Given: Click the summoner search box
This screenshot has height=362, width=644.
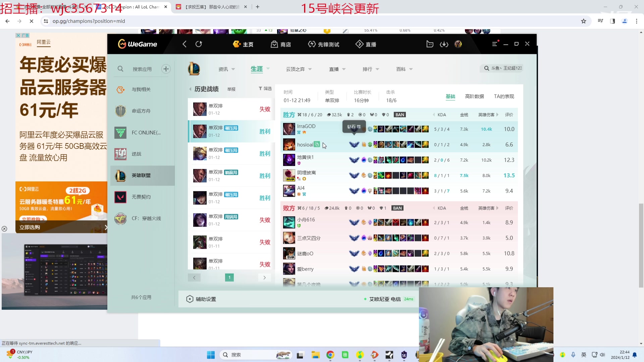Looking at the screenshot, I should pos(502,68).
